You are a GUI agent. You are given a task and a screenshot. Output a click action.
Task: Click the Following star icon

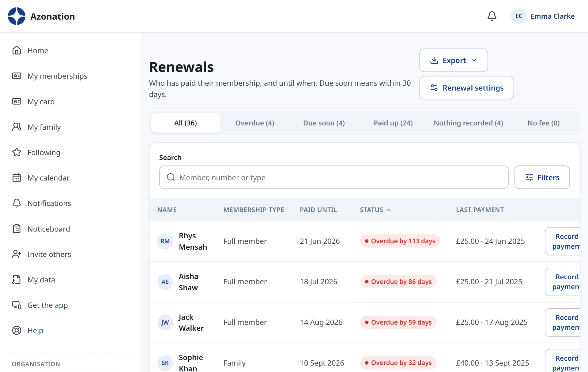17,152
